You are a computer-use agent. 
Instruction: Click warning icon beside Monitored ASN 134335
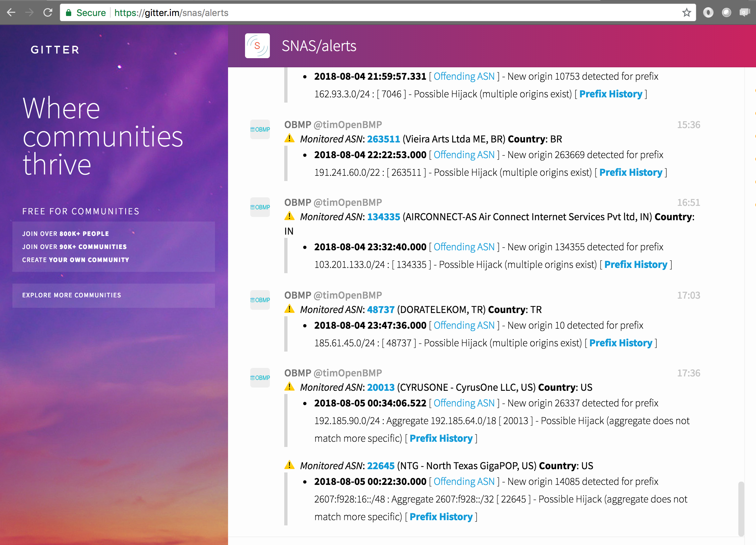click(289, 216)
